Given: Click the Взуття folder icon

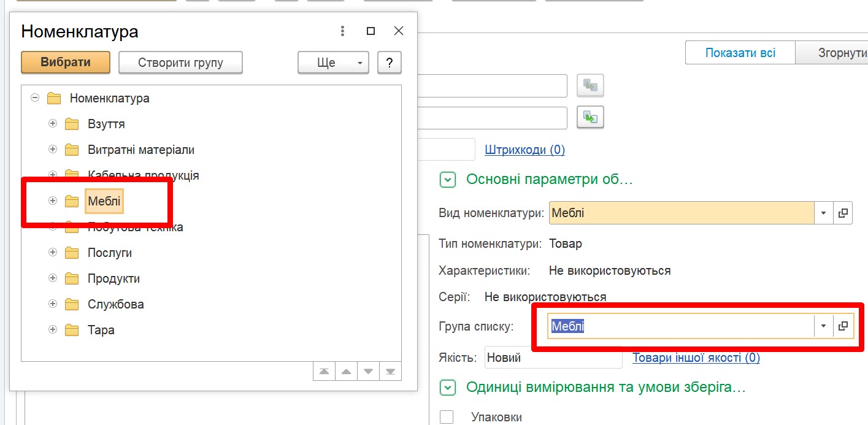Looking at the screenshot, I should click(x=72, y=124).
